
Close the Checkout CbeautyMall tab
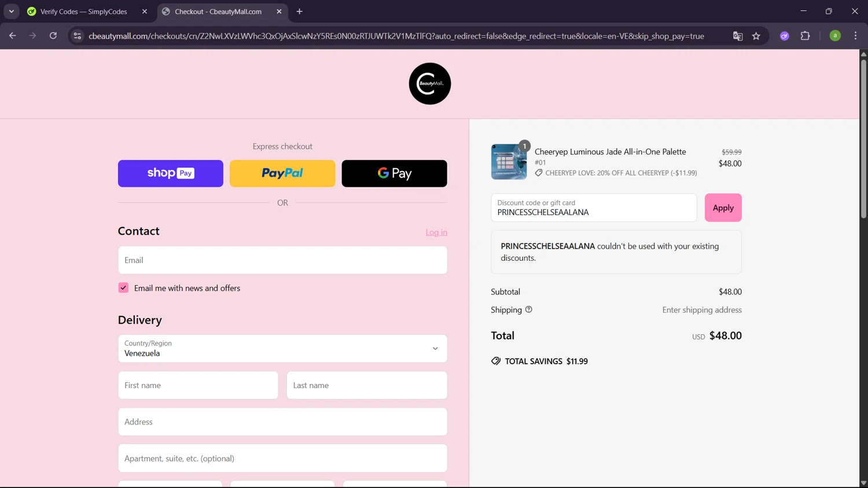279,12
